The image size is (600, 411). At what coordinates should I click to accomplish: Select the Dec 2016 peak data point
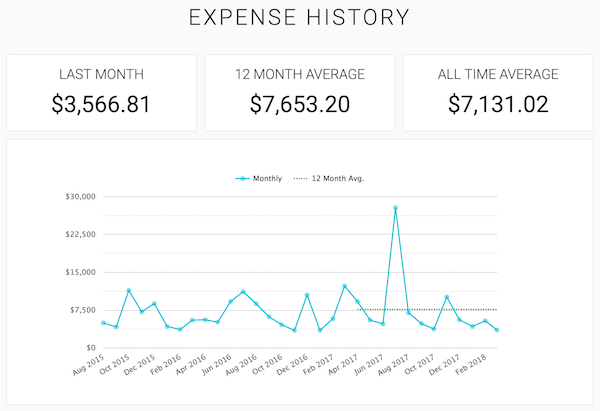(x=307, y=295)
